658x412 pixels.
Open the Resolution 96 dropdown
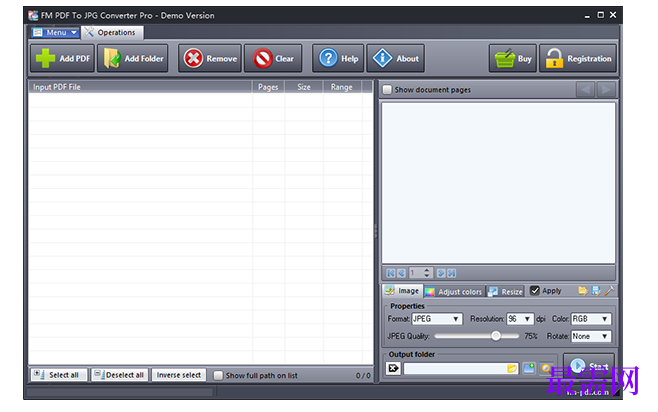[520, 319]
